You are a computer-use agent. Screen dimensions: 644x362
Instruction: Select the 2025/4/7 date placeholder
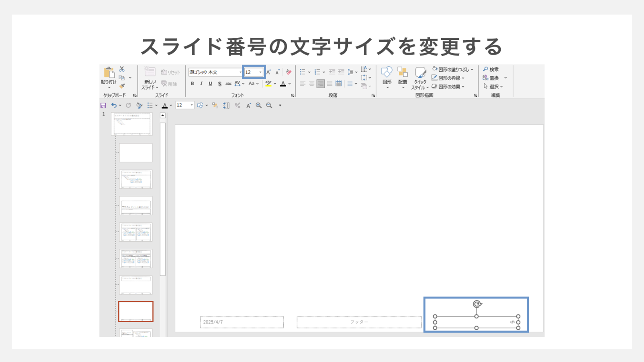tap(242, 322)
